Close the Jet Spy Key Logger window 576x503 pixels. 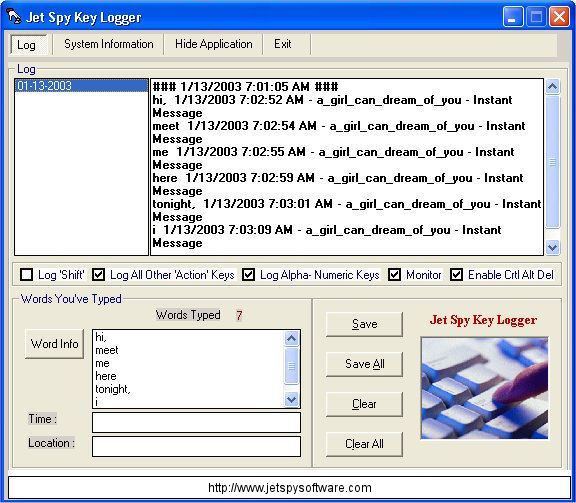559,17
